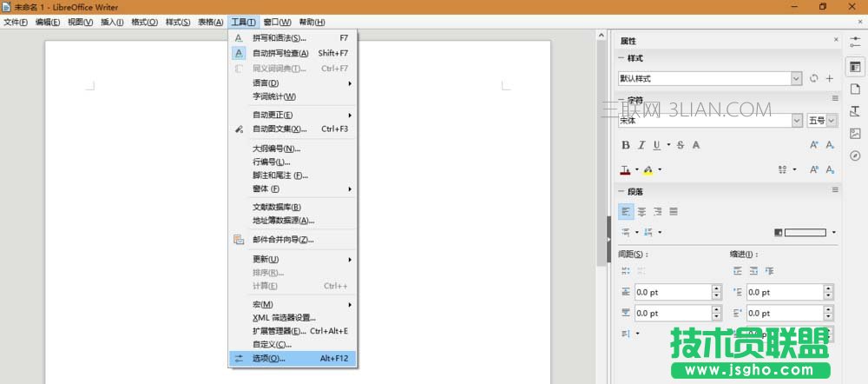Select 字词统计(W) menu entry
868x384 pixels.
tap(293, 96)
